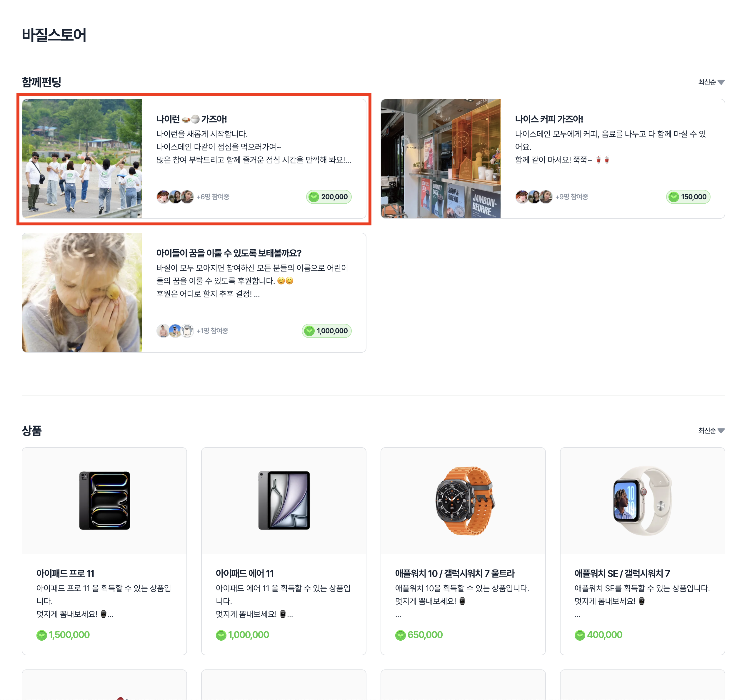The image size is (747, 700).
Task: Click the 1,000,000 funding coin badge
Action: (326, 331)
